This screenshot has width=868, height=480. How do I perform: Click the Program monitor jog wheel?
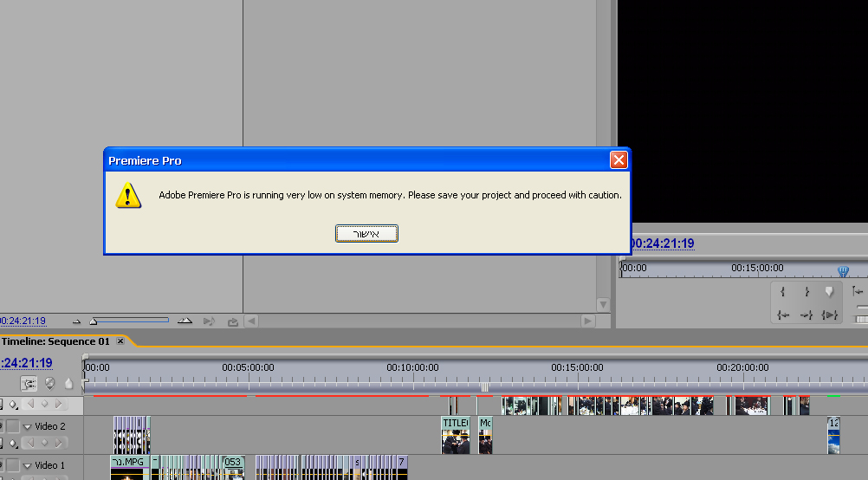862,319
